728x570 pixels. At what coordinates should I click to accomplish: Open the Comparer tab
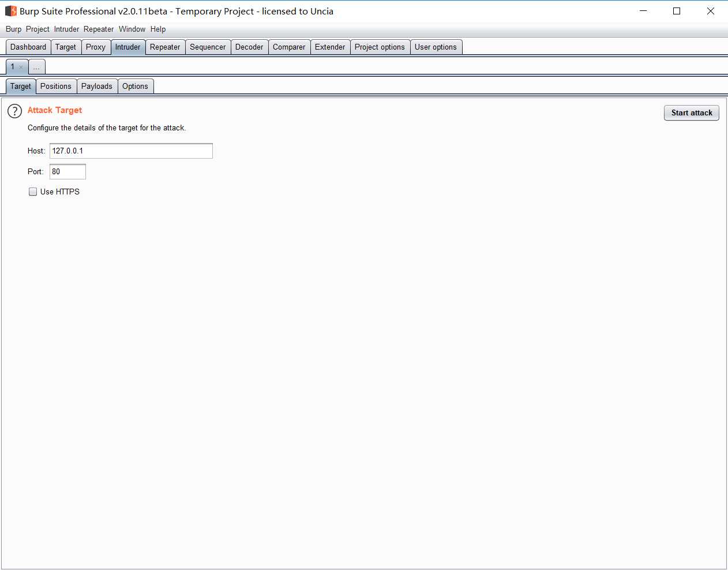289,47
